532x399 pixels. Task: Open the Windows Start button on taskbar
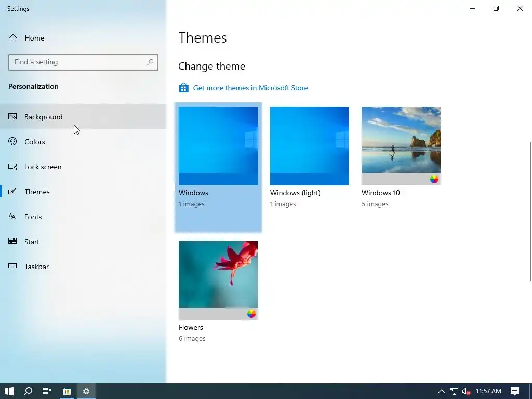9,391
